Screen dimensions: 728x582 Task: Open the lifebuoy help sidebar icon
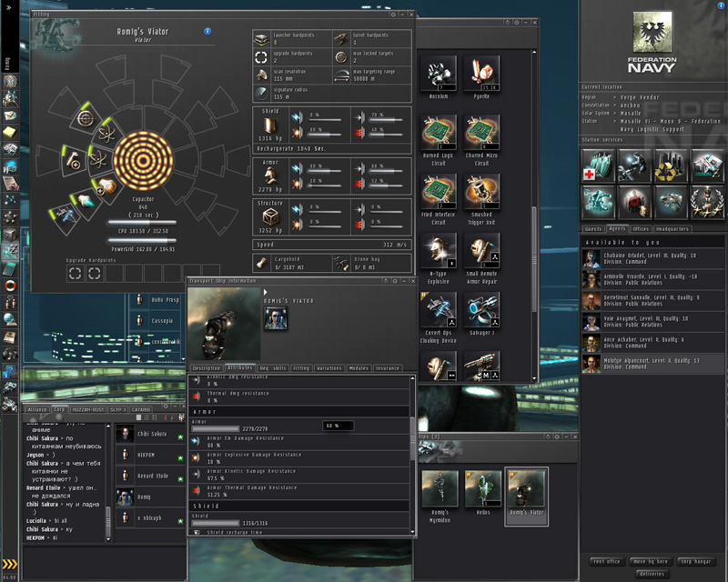point(10,286)
